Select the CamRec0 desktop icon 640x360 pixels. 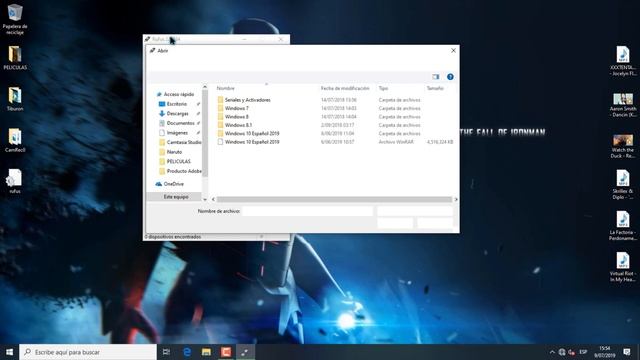pos(15,140)
